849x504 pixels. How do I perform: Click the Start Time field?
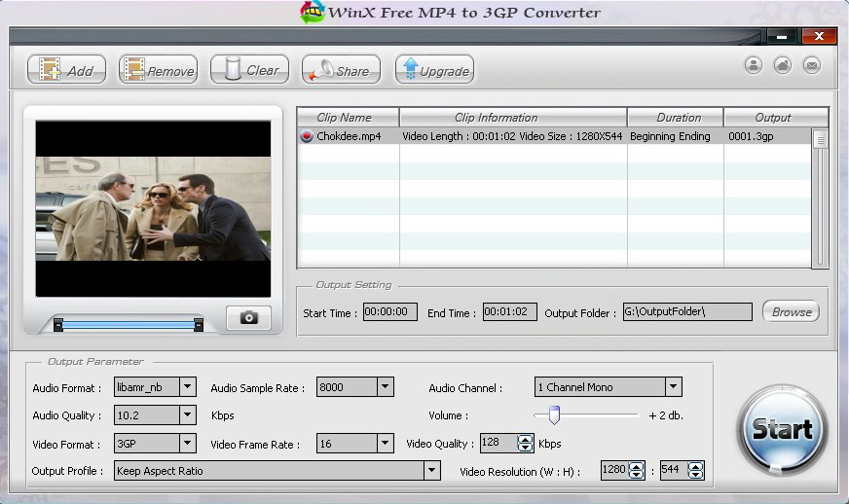coord(389,311)
